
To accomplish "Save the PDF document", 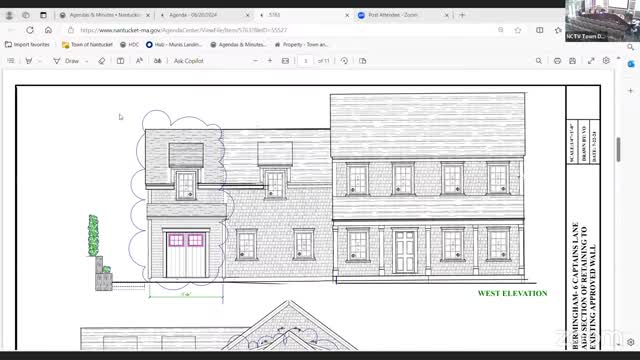I will [x=573, y=61].
